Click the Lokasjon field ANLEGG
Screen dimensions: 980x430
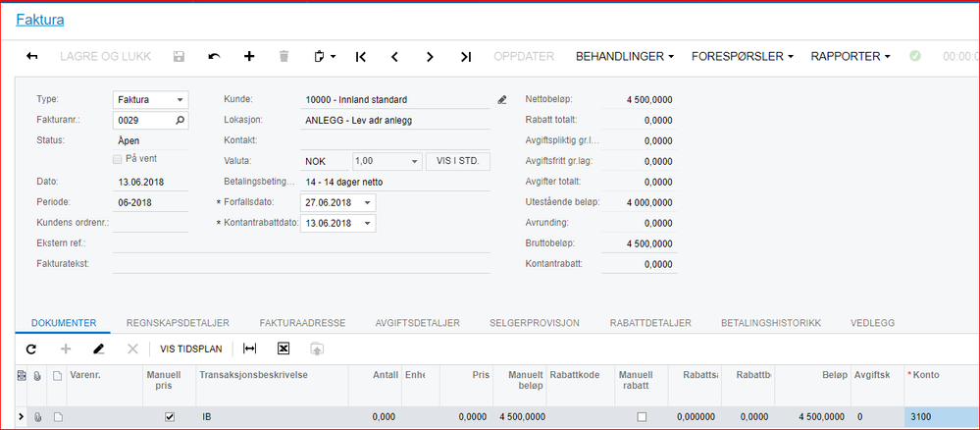click(395, 120)
